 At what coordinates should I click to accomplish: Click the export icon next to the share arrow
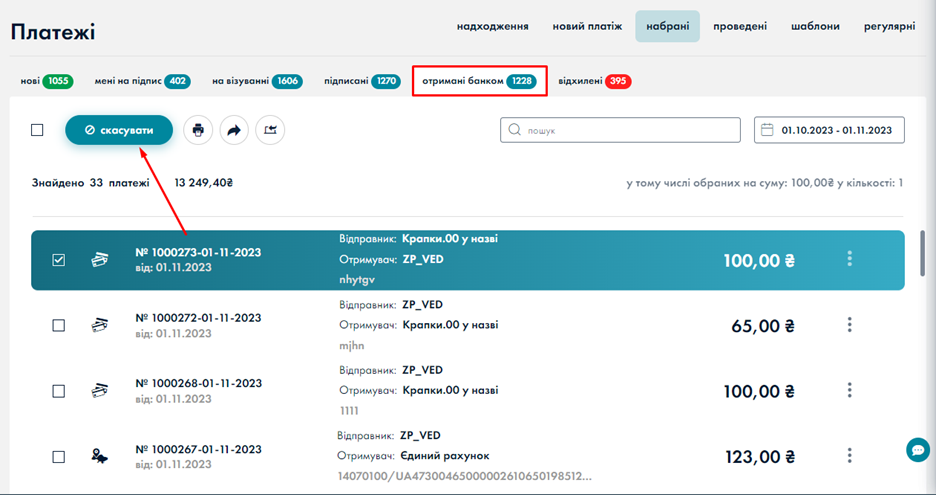pyautogui.click(x=270, y=130)
